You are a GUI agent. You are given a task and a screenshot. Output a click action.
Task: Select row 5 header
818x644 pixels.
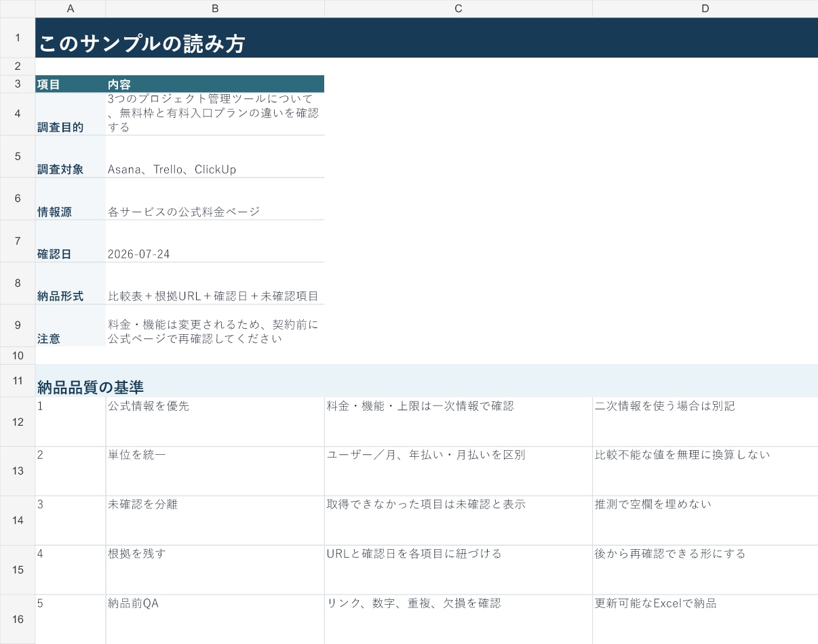coord(18,156)
